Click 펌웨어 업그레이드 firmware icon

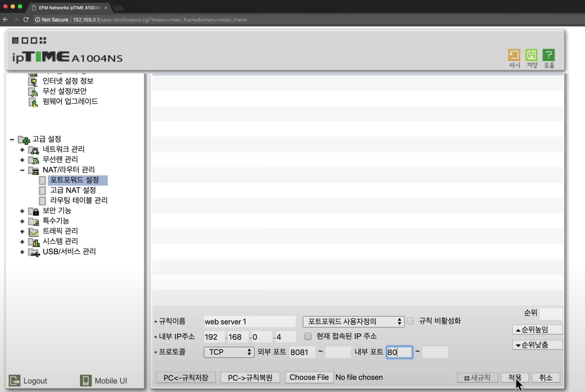coord(33,102)
